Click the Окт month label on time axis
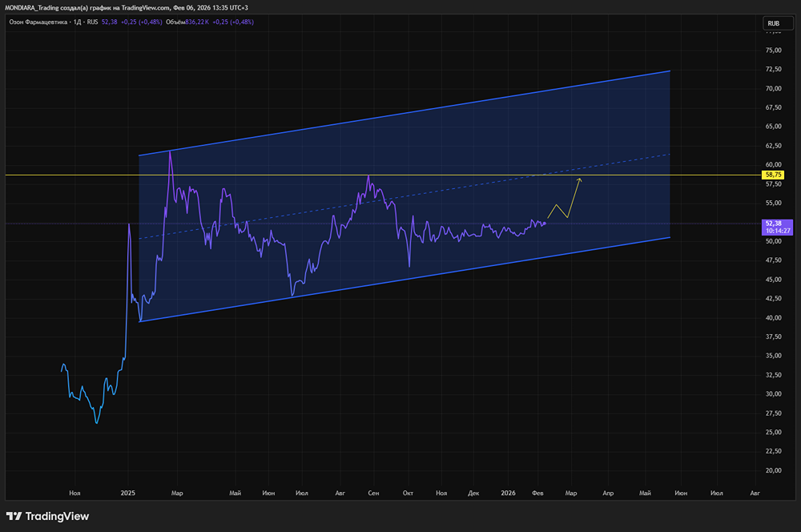801x532 pixels. pos(408,494)
